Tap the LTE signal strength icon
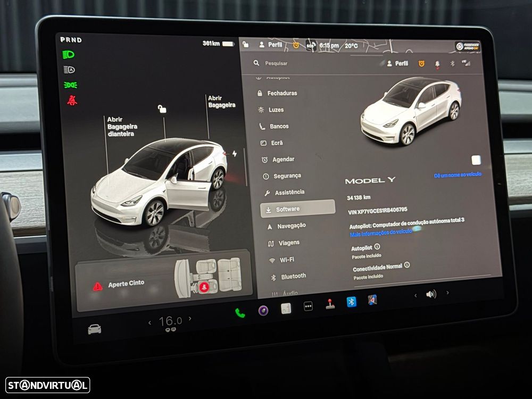532x399 pixels. click(x=466, y=63)
